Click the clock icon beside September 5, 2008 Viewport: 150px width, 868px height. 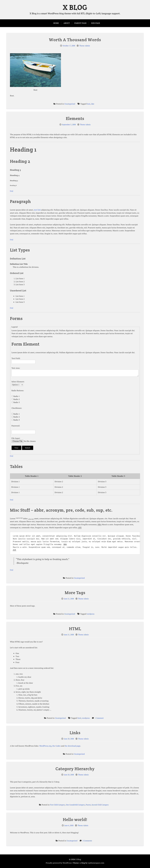[60, 125]
